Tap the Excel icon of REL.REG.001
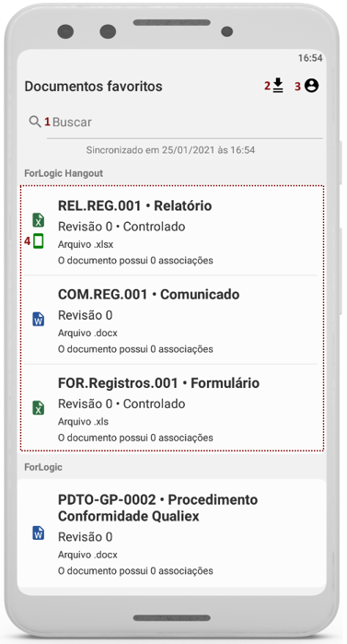The width and height of the screenshot is (347, 644). point(39,220)
